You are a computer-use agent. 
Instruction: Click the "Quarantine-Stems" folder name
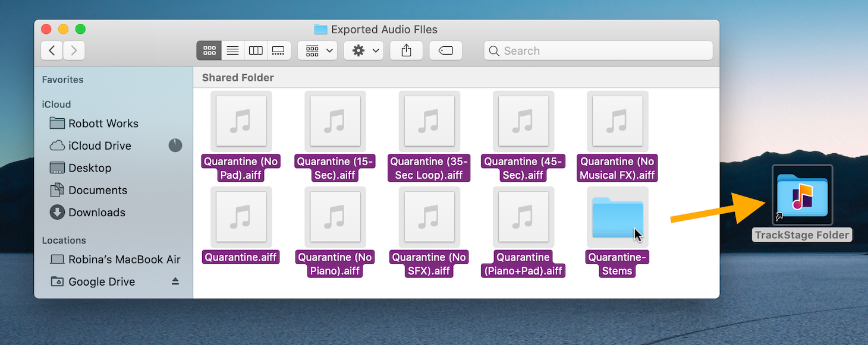617,264
